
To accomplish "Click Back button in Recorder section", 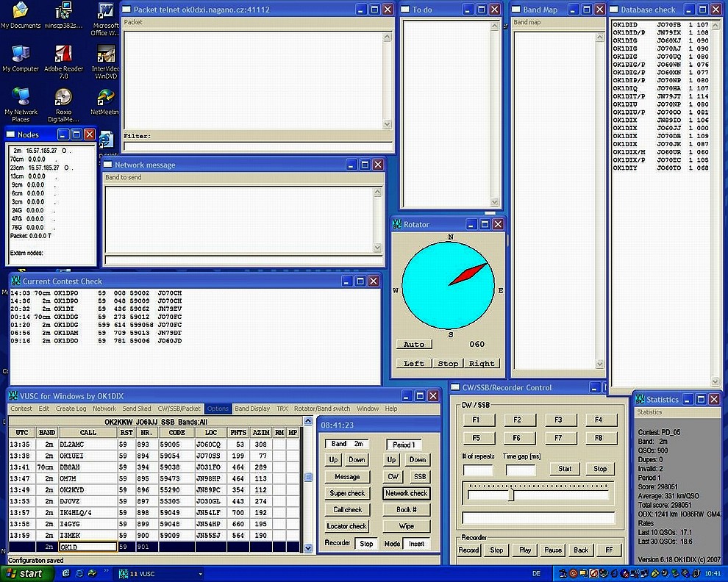I will click(x=581, y=550).
